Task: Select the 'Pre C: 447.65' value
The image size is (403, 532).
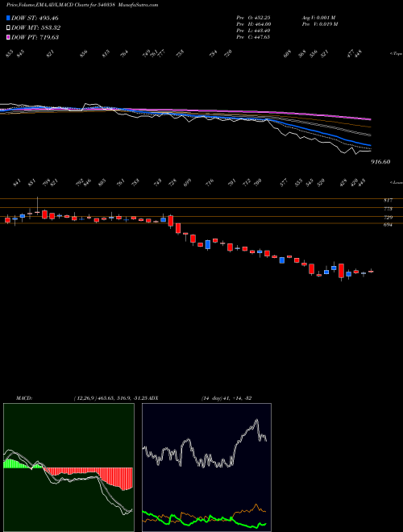Action: (253, 37)
